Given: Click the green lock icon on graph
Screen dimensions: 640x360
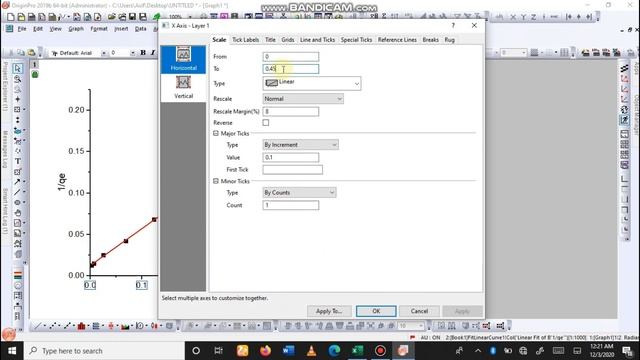Looking at the screenshot, I should [35, 74].
